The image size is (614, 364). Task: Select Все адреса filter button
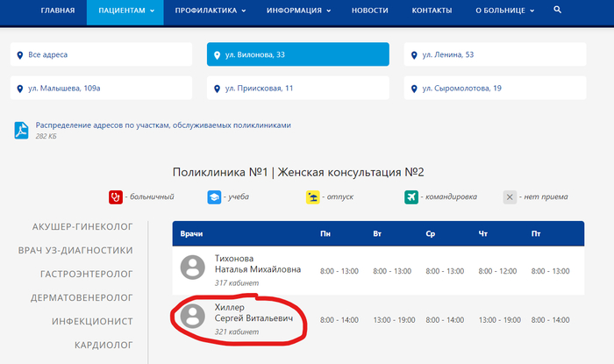101,54
